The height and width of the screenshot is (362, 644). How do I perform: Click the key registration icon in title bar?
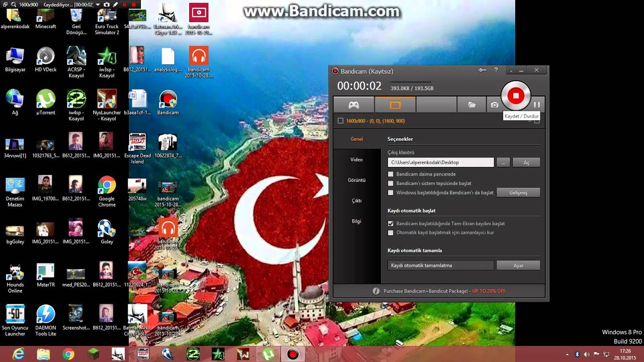tap(482, 70)
